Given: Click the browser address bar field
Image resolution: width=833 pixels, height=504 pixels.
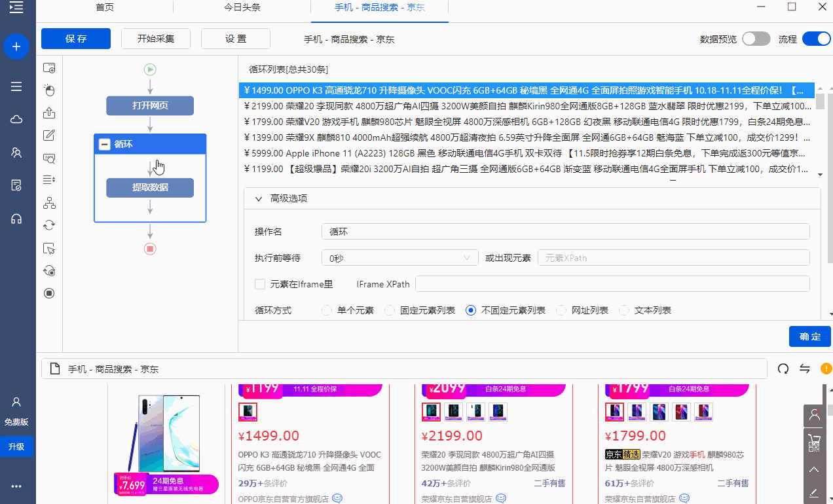Looking at the screenshot, I should (x=404, y=369).
